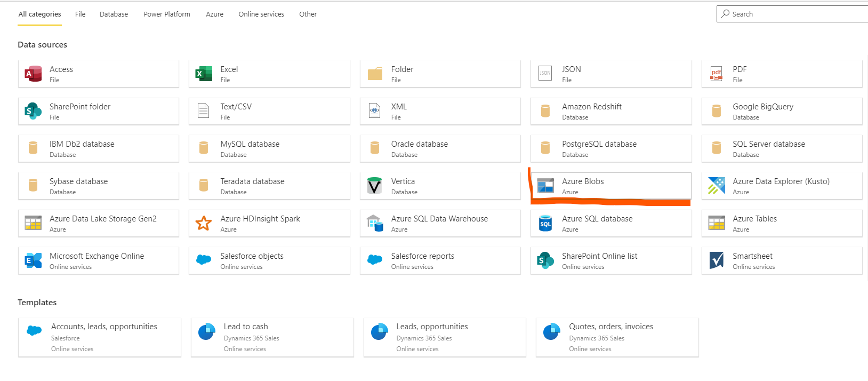868x381 pixels.
Task: Select the Azure category tab
Action: (x=214, y=14)
